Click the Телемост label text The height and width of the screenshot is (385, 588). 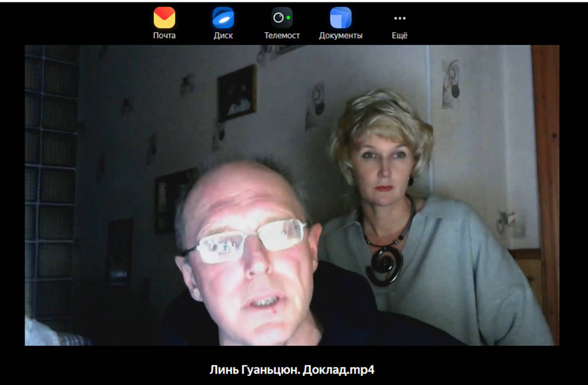click(x=282, y=36)
